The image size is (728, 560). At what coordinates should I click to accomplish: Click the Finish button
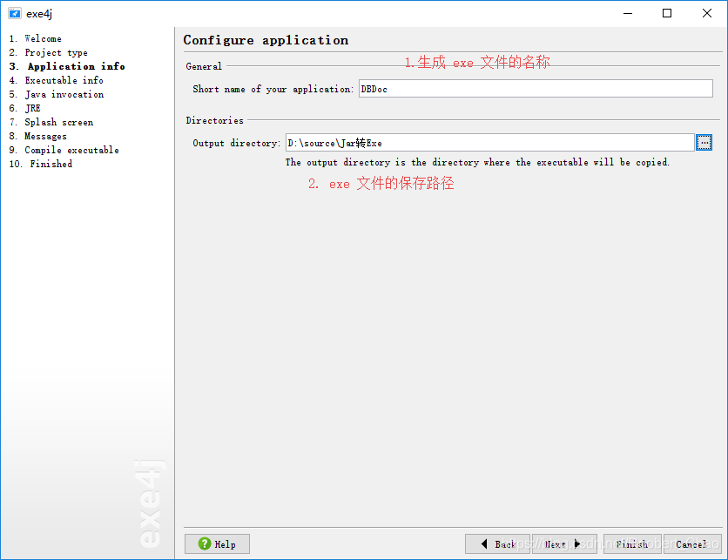click(x=632, y=543)
